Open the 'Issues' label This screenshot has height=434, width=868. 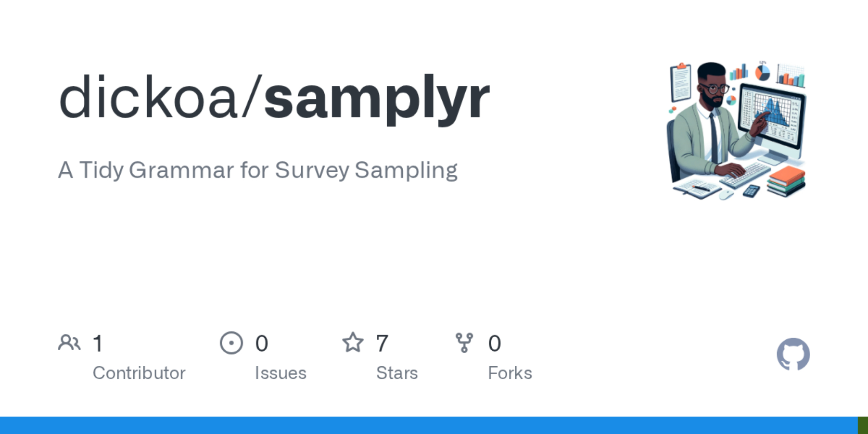[280, 373]
